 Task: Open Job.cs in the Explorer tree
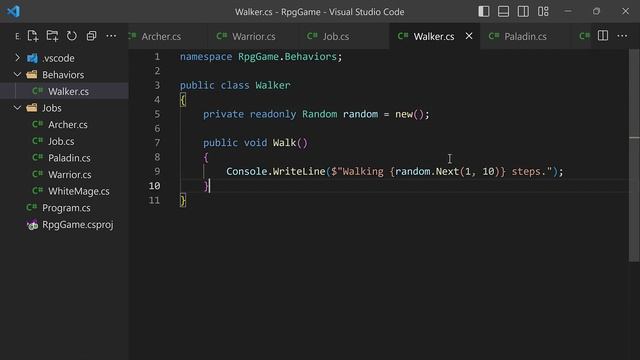coord(64,141)
